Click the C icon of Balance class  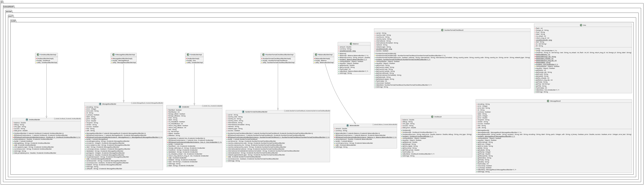(x=351, y=44)
